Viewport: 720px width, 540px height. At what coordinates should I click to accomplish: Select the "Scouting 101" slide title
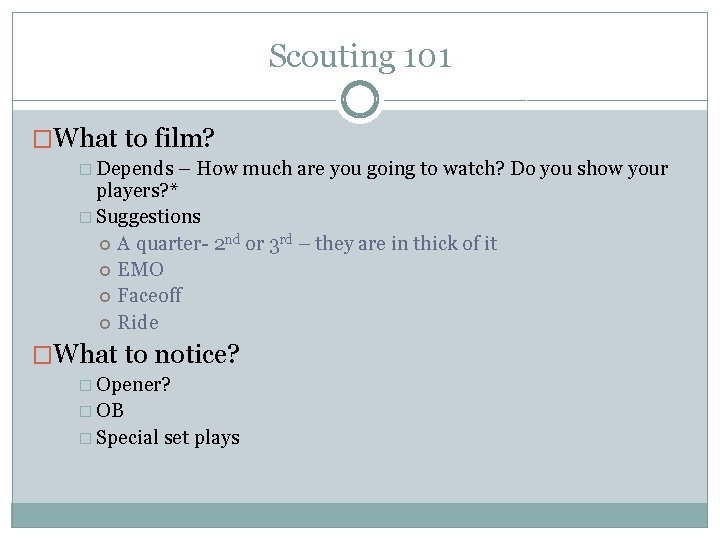point(360,56)
